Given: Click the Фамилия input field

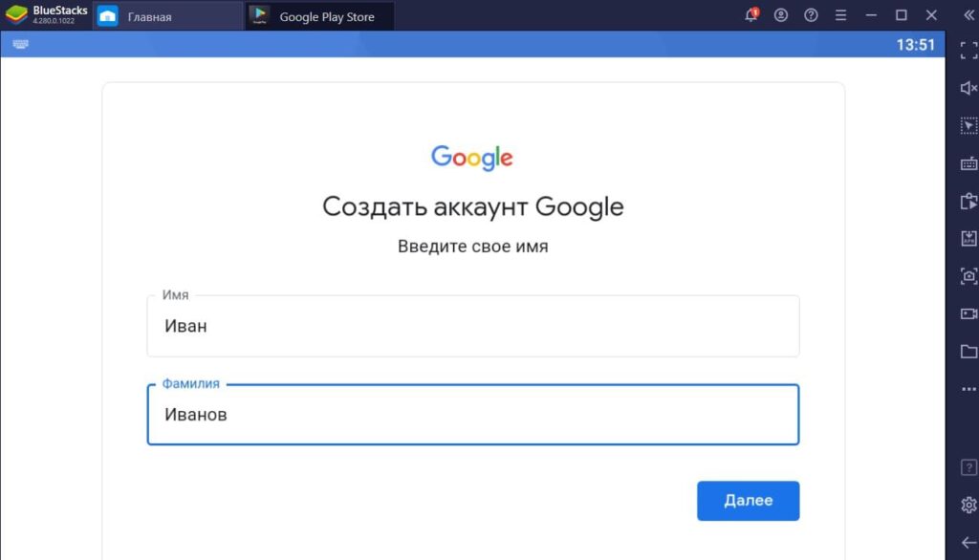Looking at the screenshot, I should click(472, 415).
